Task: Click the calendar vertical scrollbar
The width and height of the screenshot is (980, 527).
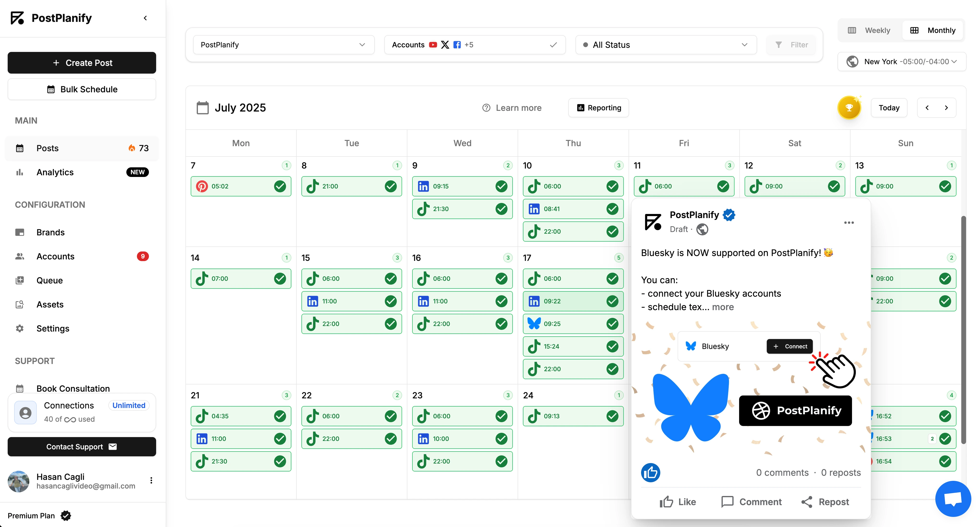Action: point(963,330)
